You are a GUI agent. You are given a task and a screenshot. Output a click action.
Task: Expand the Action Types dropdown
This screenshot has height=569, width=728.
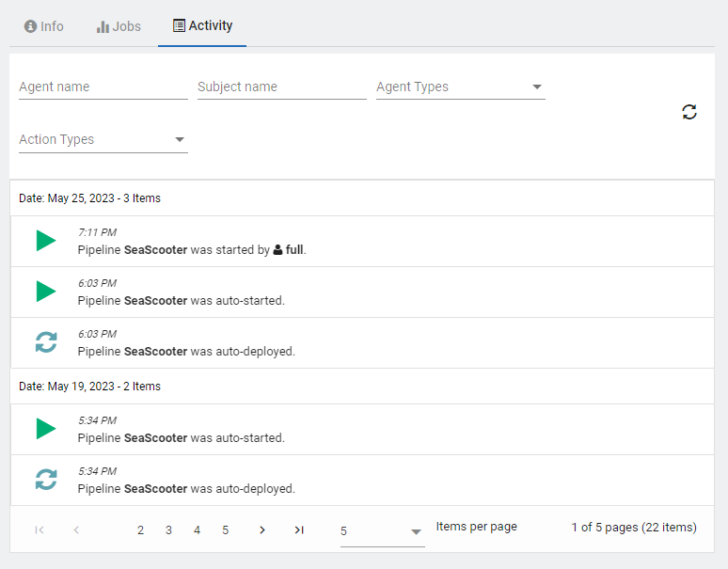pos(103,139)
